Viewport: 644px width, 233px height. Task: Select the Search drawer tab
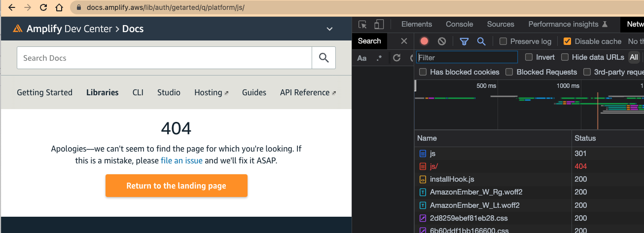click(x=369, y=41)
